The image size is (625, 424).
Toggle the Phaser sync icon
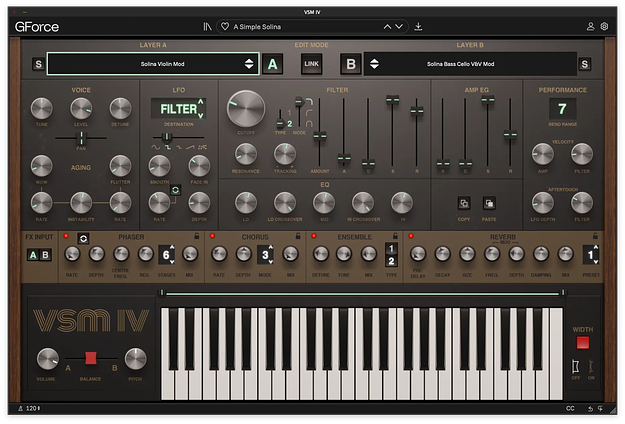click(83, 238)
